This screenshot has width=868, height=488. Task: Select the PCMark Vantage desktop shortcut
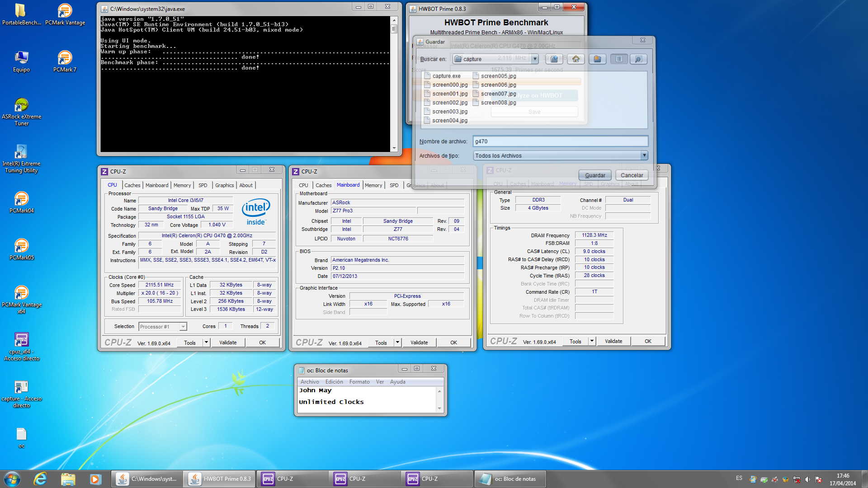[x=65, y=14]
